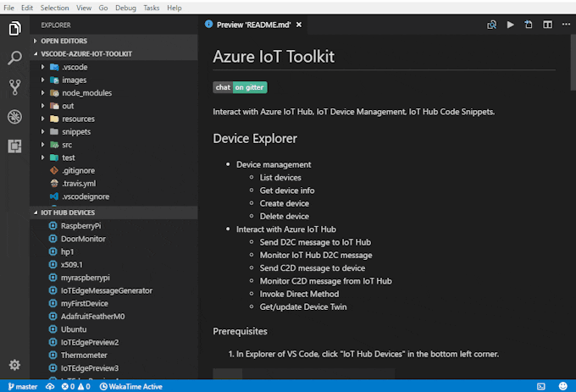The image size is (576, 392).
Task: Click the errors and warnings counter
Action: (75, 386)
